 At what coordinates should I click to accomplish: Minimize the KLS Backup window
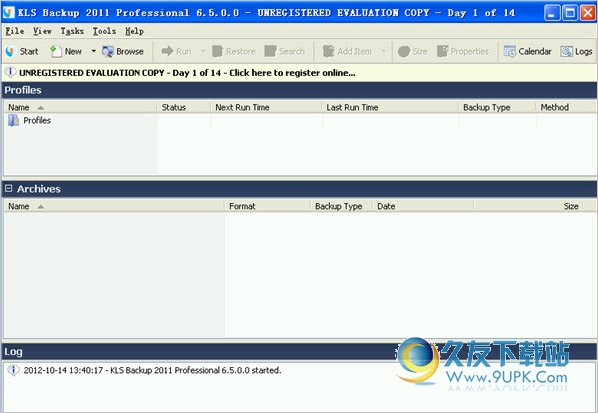pos(551,13)
